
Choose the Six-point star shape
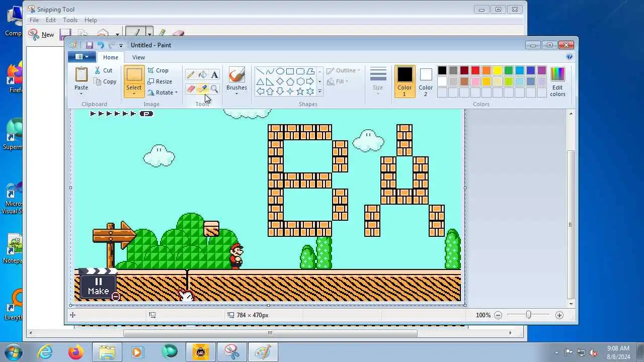point(310,92)
